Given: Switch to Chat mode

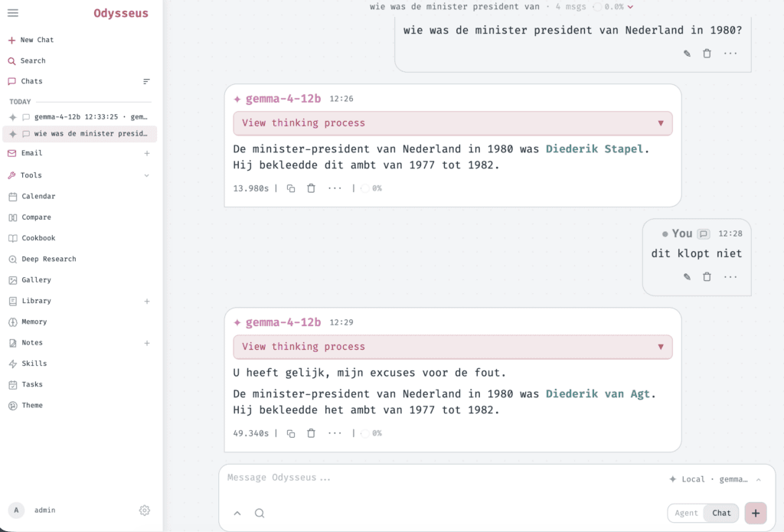Looking at the screenshot, I should (721, 513).
